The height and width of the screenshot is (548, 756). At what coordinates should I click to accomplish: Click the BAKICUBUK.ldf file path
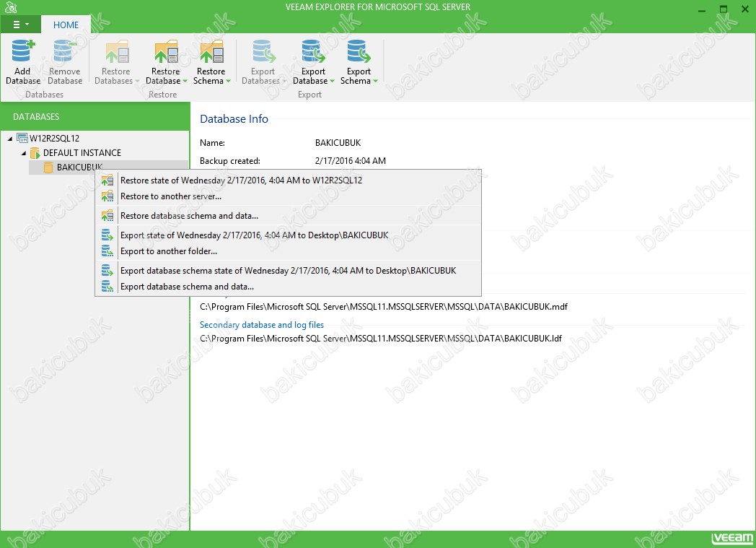pos(381,339)
